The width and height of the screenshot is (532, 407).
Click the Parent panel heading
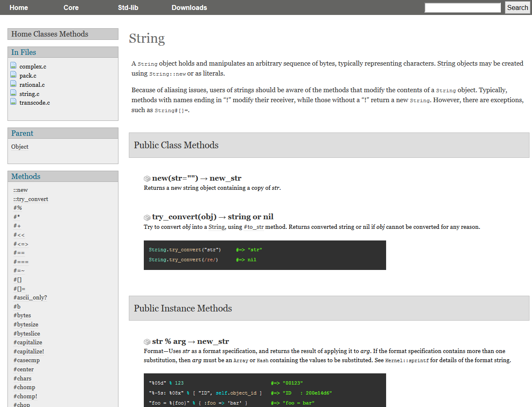pyautogui.click(x=63, y=133)
